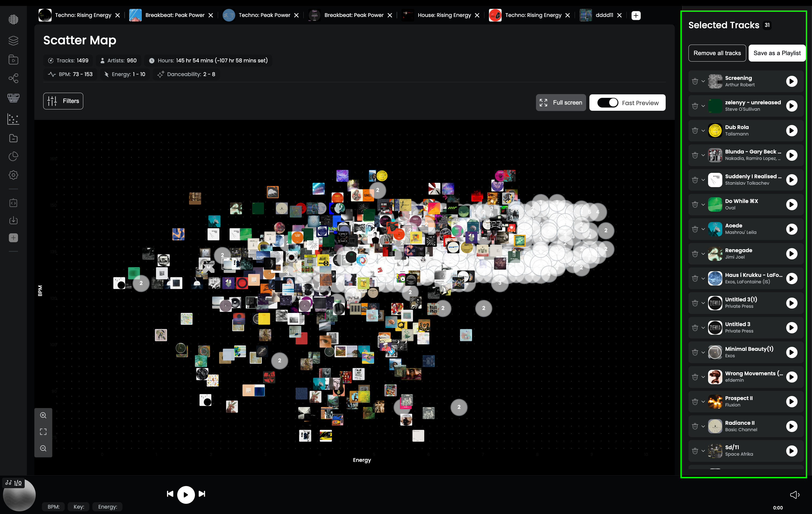Click Remove all tracks button
Screen dimensions: 812x514
point(717,53)
